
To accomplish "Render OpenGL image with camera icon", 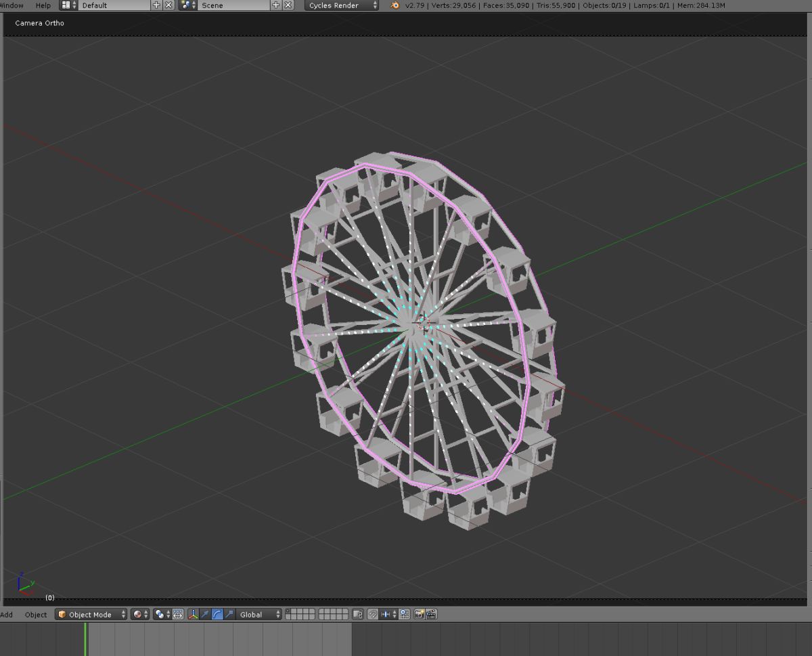I will pos(419,615).
